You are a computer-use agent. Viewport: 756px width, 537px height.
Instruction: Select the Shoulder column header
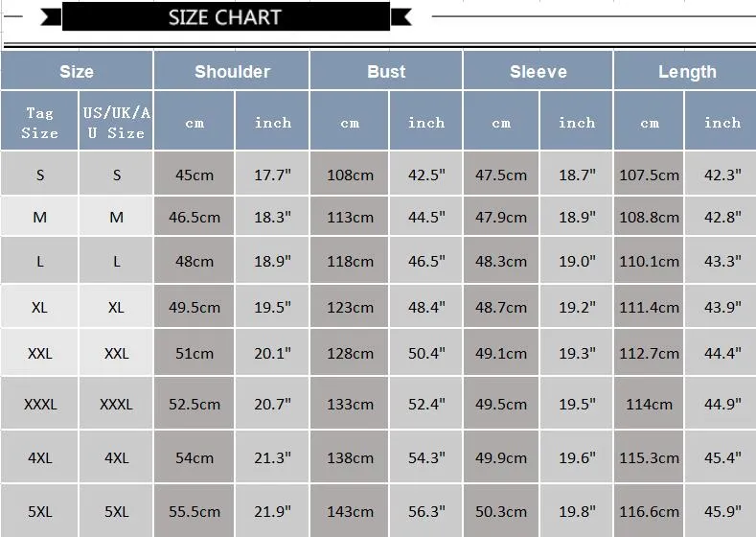point(232,71)
